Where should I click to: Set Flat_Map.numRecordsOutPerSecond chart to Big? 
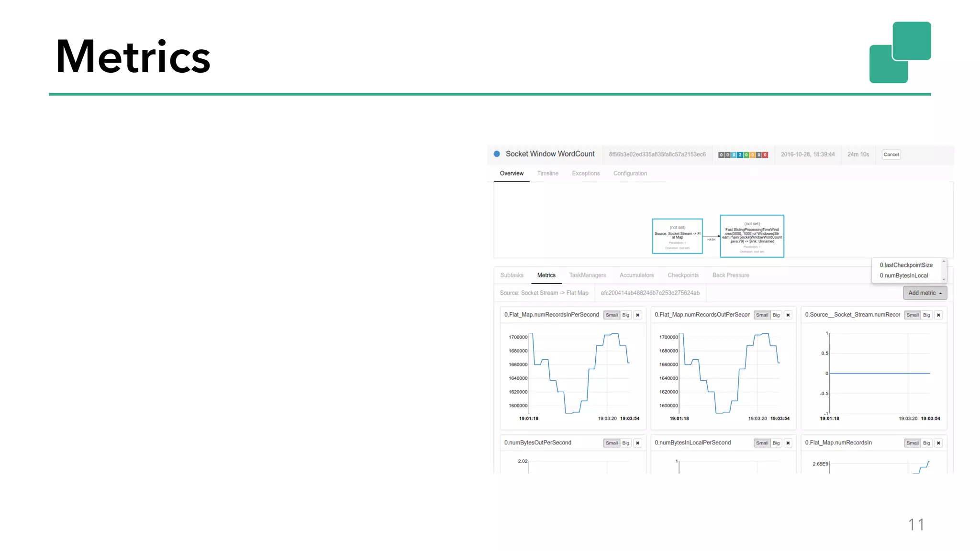(776, 315)
